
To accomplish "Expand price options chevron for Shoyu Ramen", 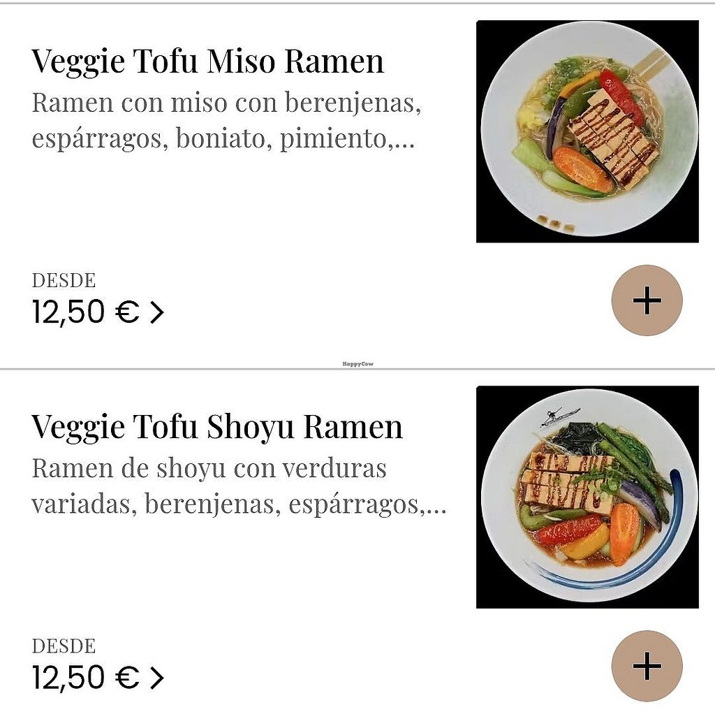I will tap(157, 678).
